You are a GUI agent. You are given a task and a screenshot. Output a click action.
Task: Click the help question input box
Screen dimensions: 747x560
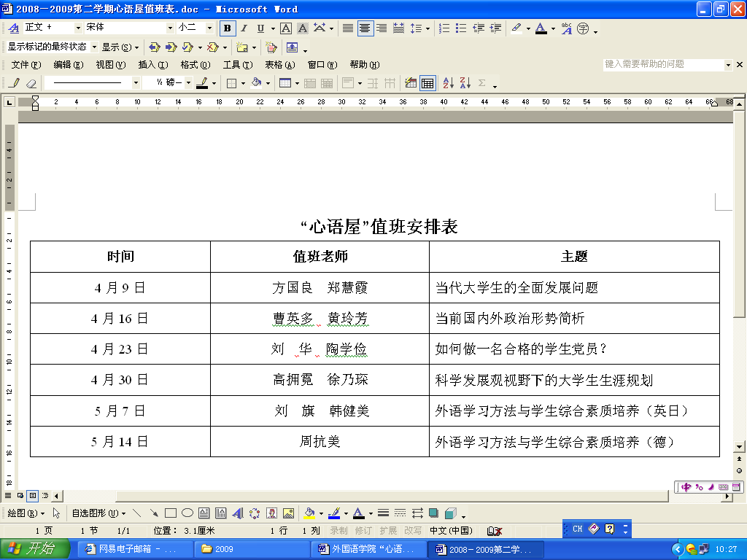click(x=662, y=64)
